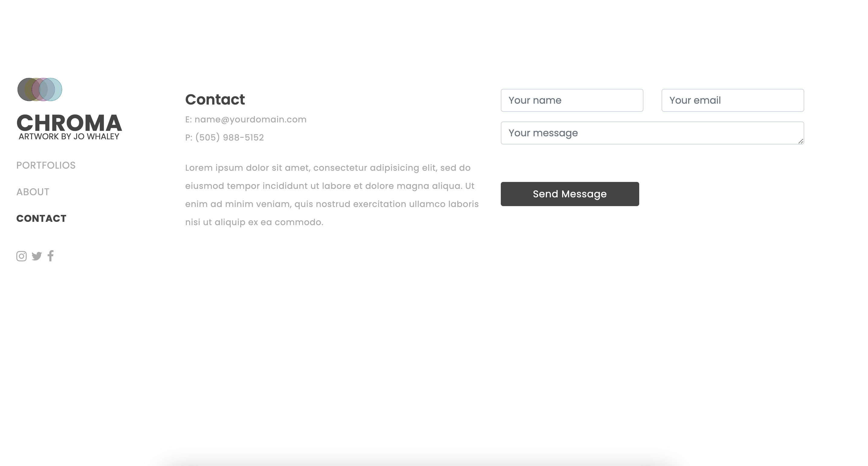The width and height of the screenshot is (868, 466).
Task: Click the CHROMA site title
Action: coord(69,123)
